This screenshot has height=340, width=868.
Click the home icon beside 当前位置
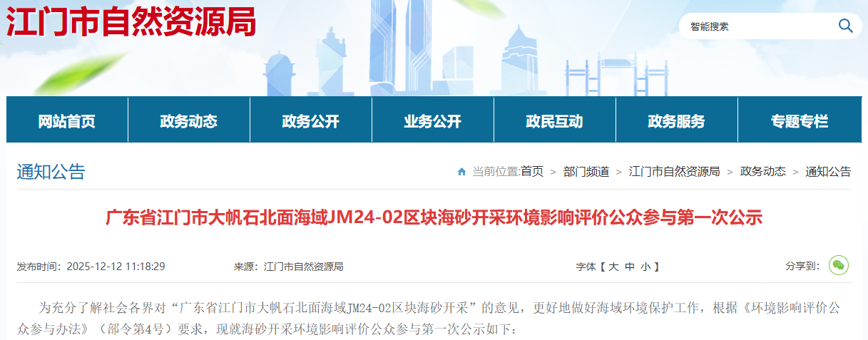tap(462, 172)
